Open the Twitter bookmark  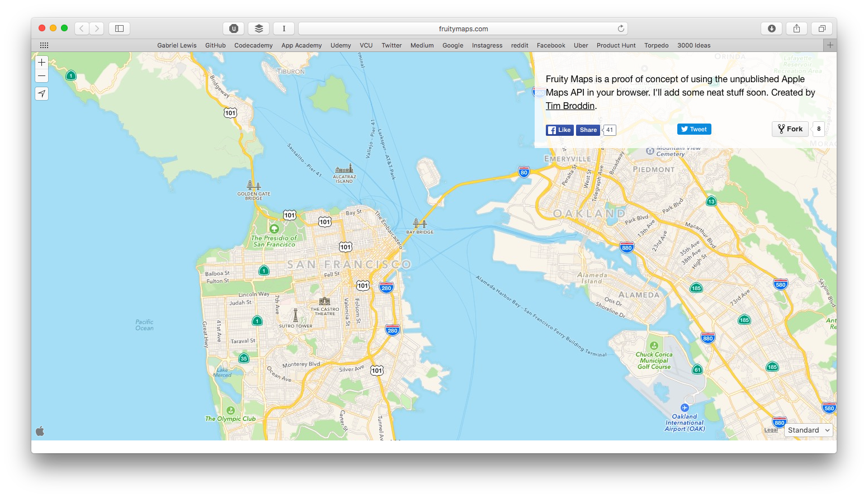click(391, 45)
